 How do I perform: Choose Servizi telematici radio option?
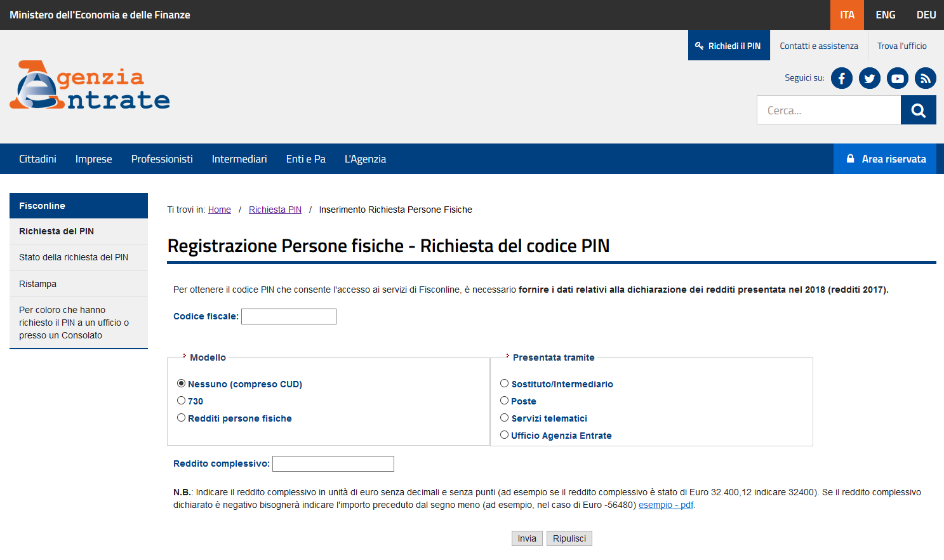[x=505, y=418]
